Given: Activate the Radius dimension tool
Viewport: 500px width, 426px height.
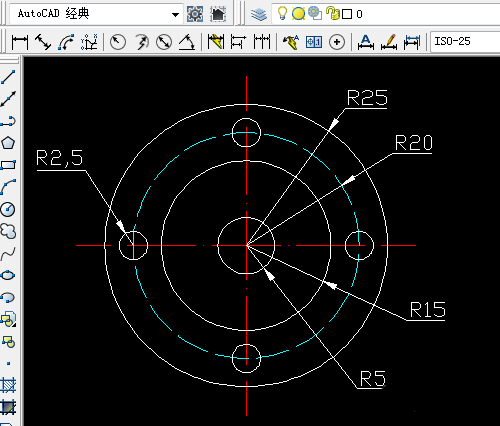Looking at the screenshot, I should point(117,42).
